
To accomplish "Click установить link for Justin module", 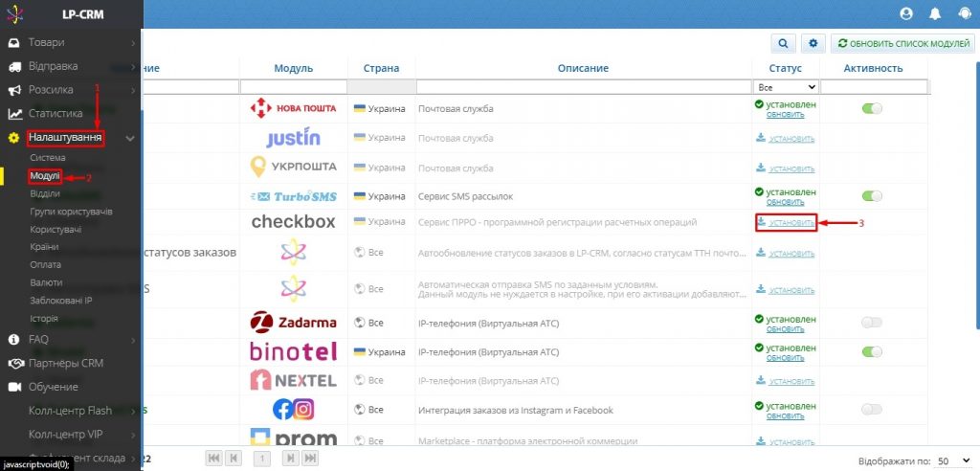I will click(x=791, y=139).
